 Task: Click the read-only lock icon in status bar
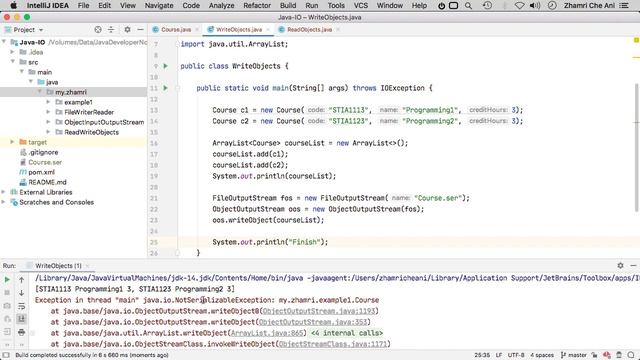coord(594,355)
